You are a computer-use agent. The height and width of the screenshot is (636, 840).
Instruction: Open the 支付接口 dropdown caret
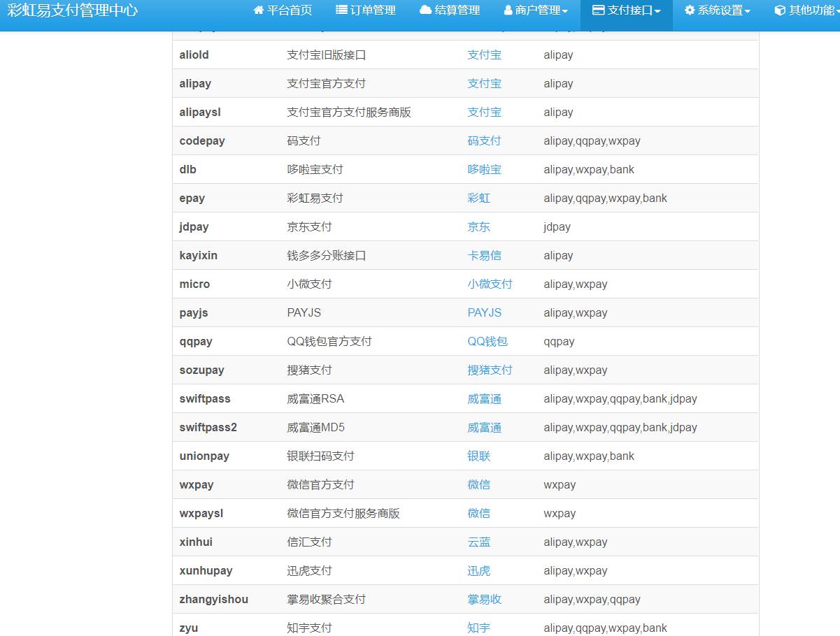(657, 11)
